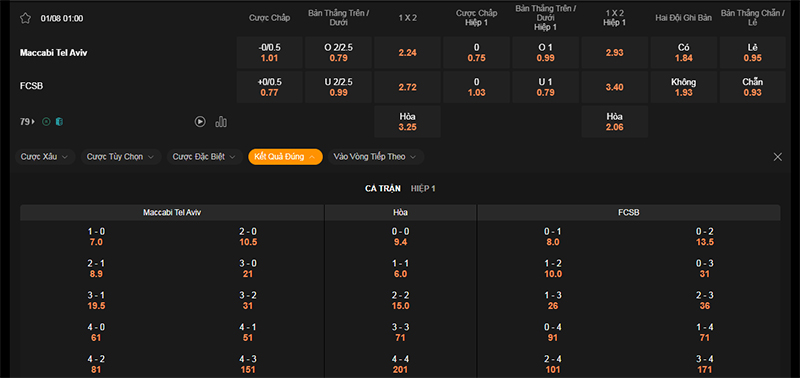Image resolution: width=800 pixels, height=378 pixels.
Task: Mark match as favorite with star icon
Action: 26,18
